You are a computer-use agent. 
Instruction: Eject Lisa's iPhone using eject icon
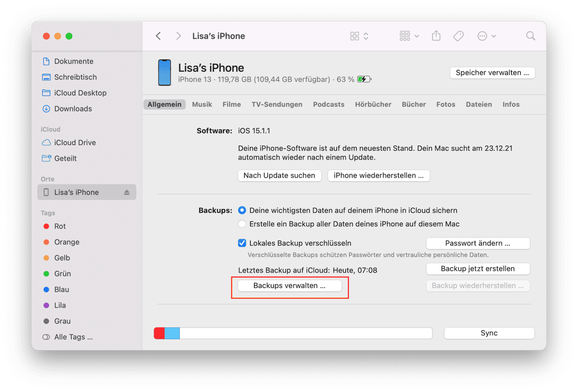(127, 192)
